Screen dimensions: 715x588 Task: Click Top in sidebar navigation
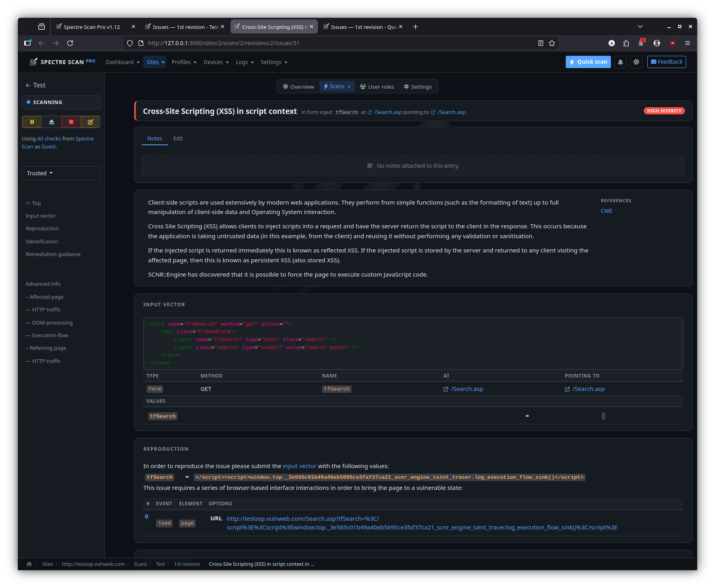click(x=33, y=203)
